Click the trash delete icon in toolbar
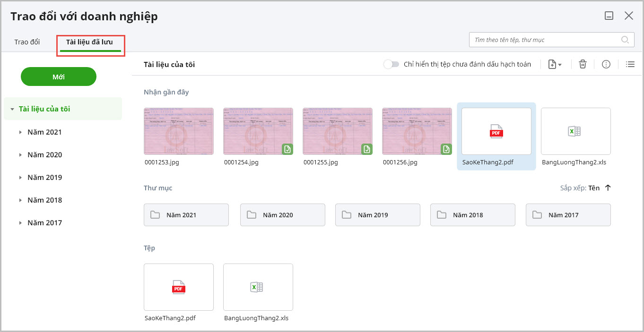The width and height of the screenshot is (644, 332). click(583, 64)
